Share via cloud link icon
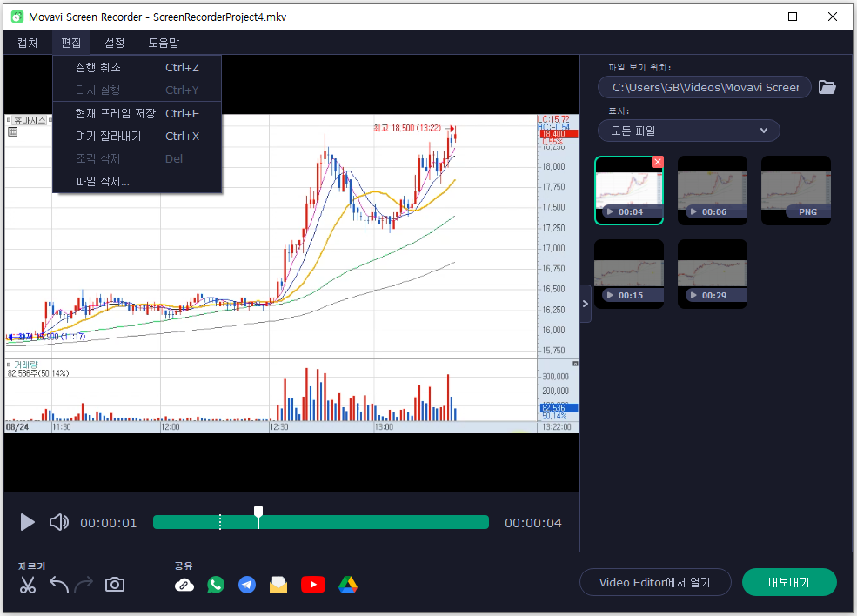Screen dimensions: 857x616 click(x=184, y=586)
